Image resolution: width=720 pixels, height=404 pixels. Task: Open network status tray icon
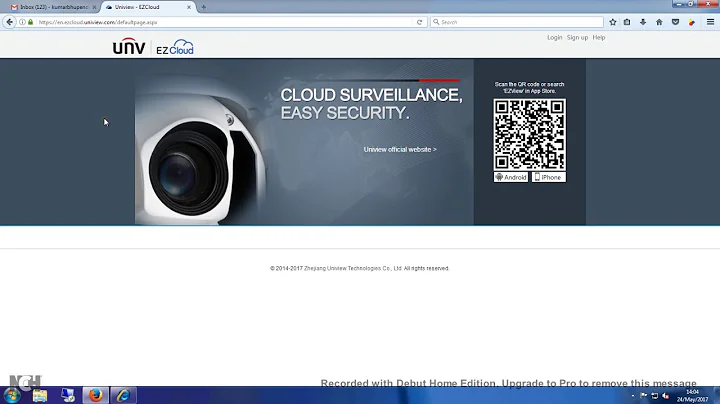tap(655, 396)
